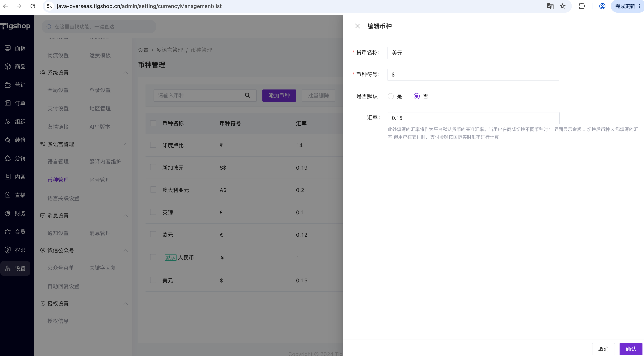Open 设置 settings in sidebar

click(15, 268)
